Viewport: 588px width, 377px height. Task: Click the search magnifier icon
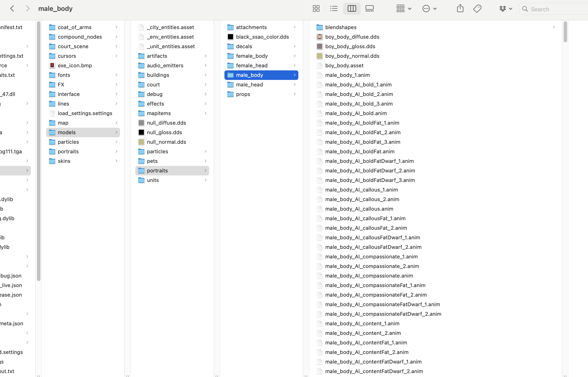[525, 9]
